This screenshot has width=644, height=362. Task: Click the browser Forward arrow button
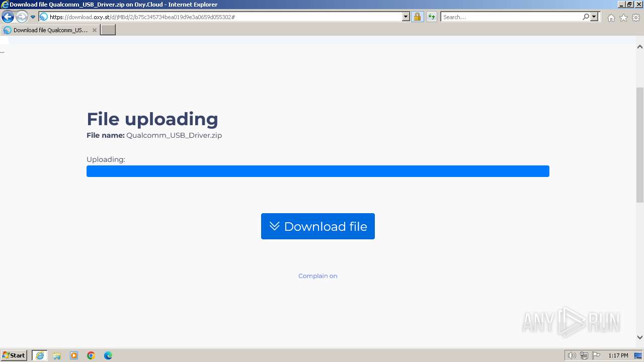click(x=22, y=17)
